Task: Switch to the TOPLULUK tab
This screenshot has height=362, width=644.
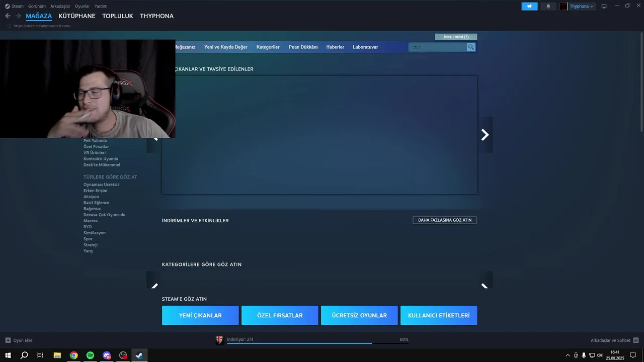Action: [118, 16]
